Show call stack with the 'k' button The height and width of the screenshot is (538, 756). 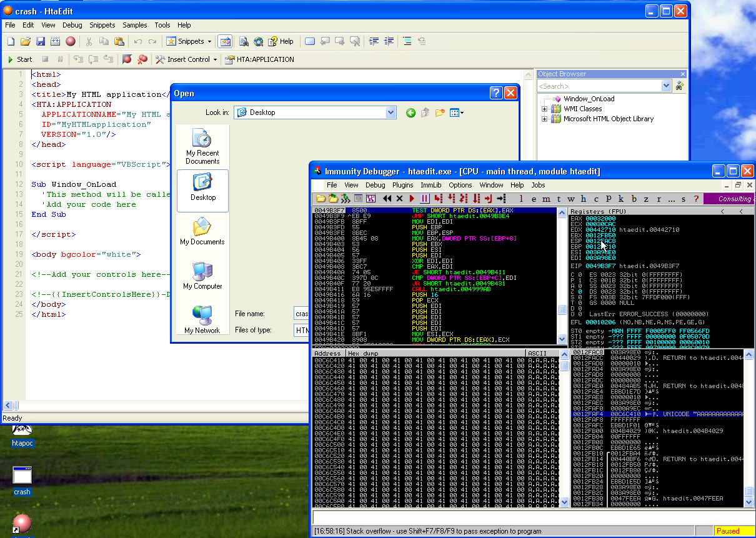(620, 199)
